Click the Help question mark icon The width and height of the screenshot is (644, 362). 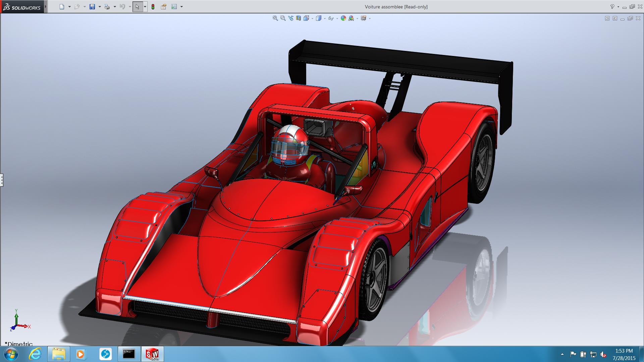tap(612, 7)
